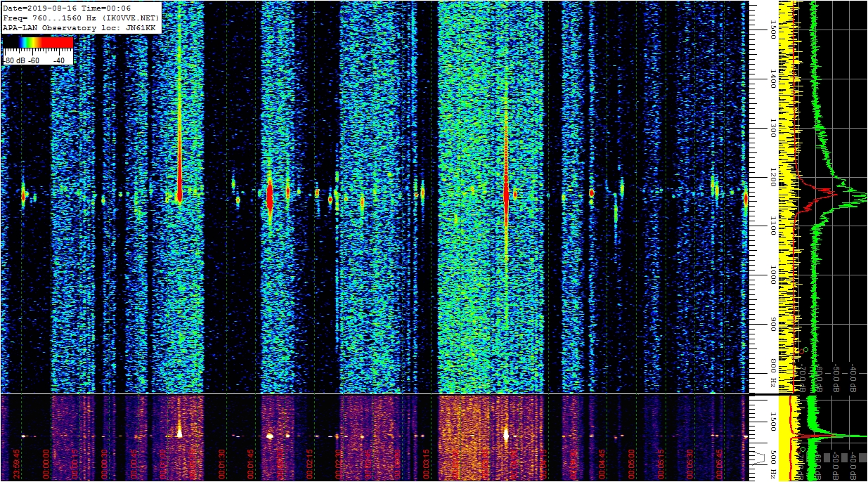Click the 1500 tick on upper frequency axis

(772, 28)
